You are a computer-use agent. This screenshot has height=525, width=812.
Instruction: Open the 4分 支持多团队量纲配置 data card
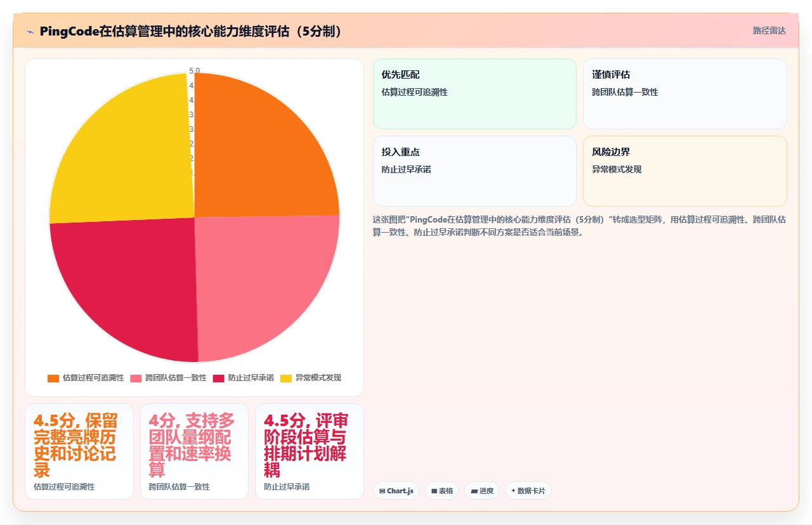coord(194,451)
